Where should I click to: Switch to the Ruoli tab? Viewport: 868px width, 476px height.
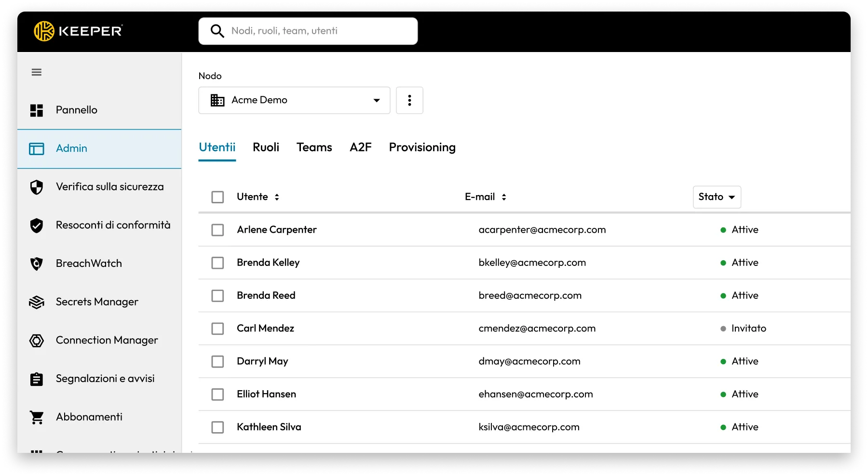(x=266, y=147)
